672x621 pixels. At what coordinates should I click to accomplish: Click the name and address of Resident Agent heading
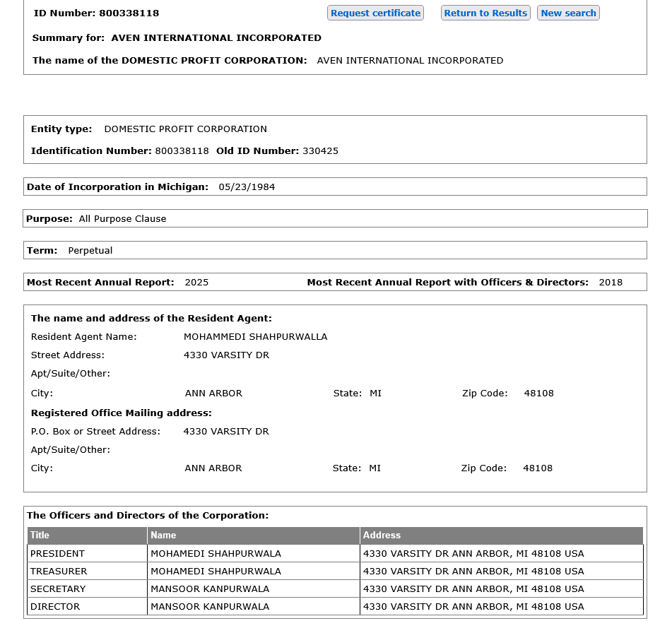pos(151,318)
